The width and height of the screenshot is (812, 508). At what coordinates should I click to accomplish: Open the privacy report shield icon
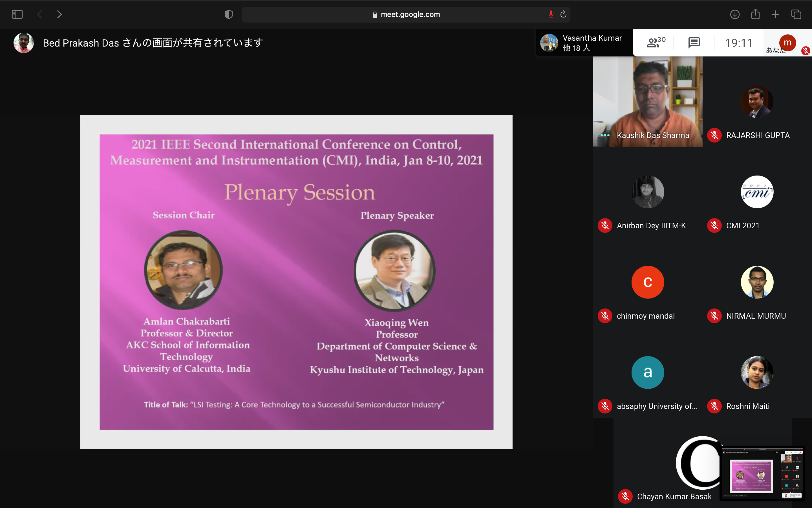click(x=228, y=14)
